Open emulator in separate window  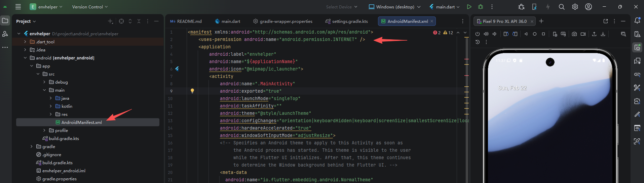click(x=606, y=21)
